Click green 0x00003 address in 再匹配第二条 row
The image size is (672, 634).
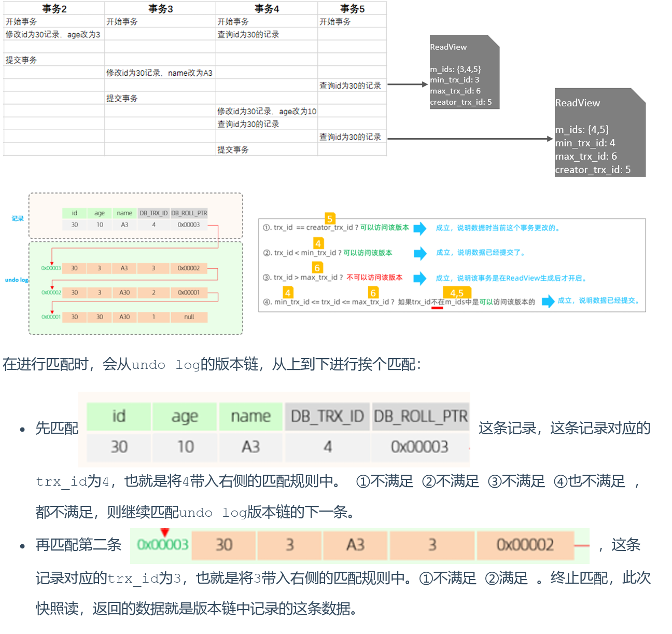point(162,545)
